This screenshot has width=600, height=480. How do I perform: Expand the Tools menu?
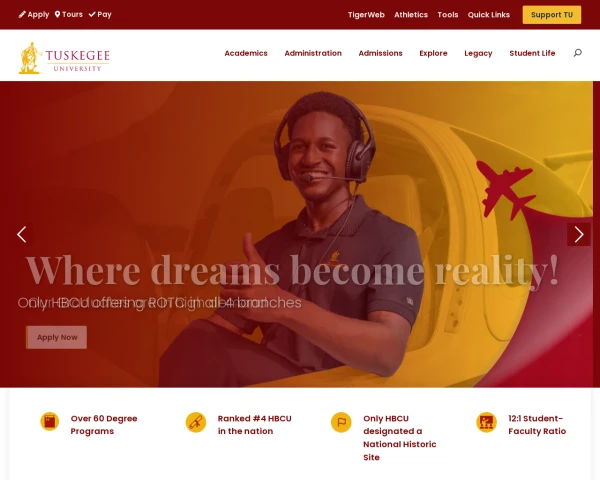tap(448, 15)
